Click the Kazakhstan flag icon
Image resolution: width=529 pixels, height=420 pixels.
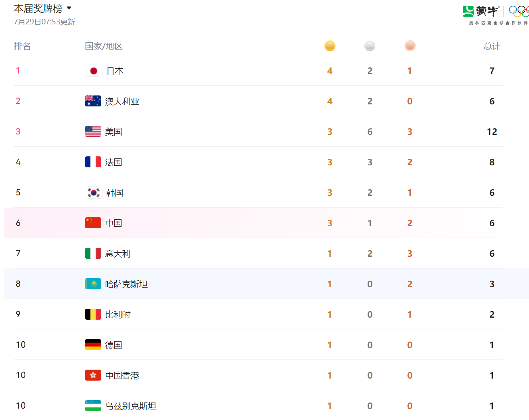click(93, 284)
